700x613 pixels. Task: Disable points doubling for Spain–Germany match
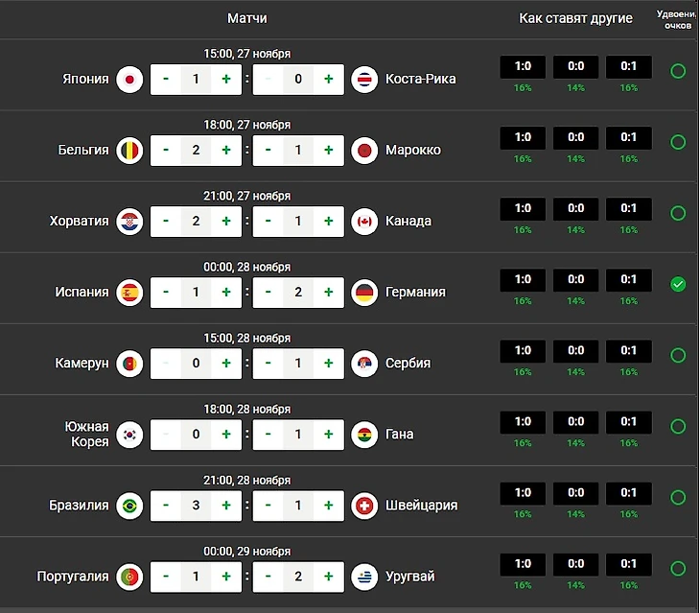[x=678, y=284]
